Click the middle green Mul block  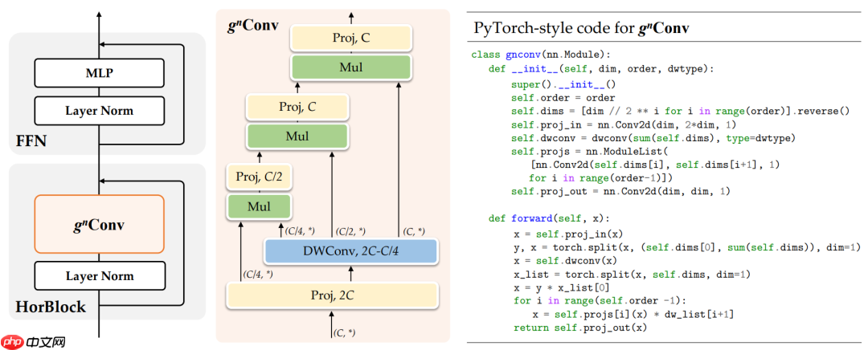297,136
